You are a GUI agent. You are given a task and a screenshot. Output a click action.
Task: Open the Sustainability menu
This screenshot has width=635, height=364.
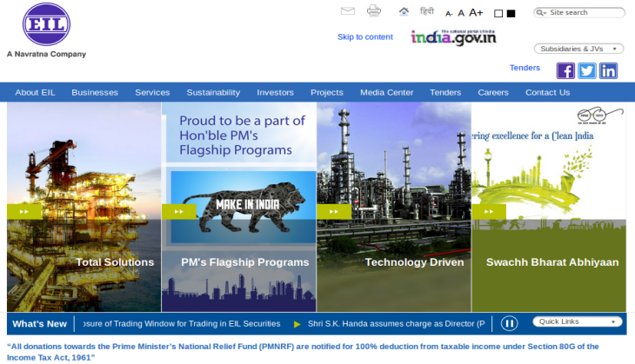coord(213,93)
